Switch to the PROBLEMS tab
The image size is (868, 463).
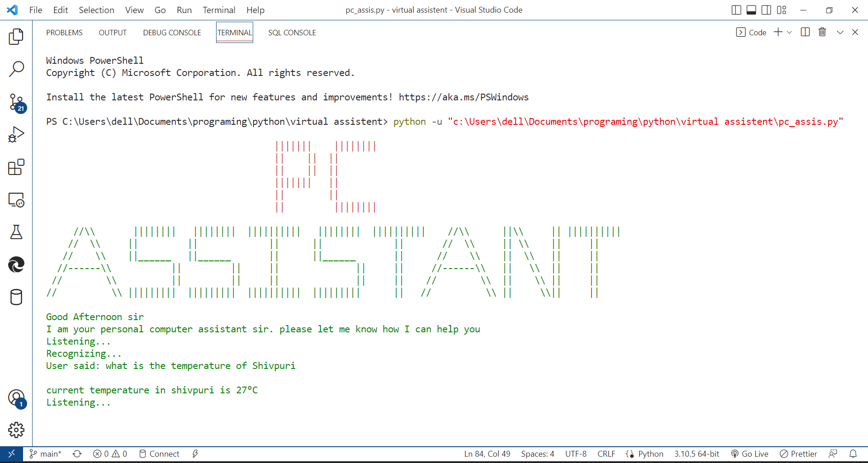tap(64, 33)
